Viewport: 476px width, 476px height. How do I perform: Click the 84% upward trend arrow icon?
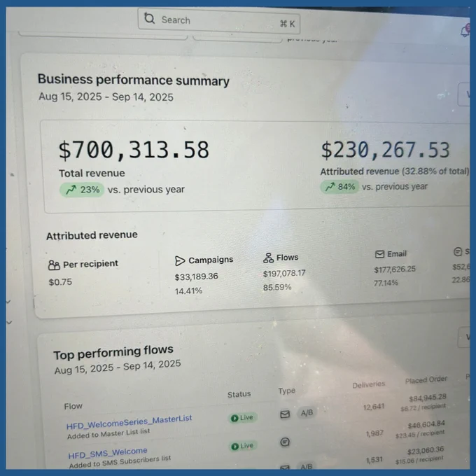[330, 187]
